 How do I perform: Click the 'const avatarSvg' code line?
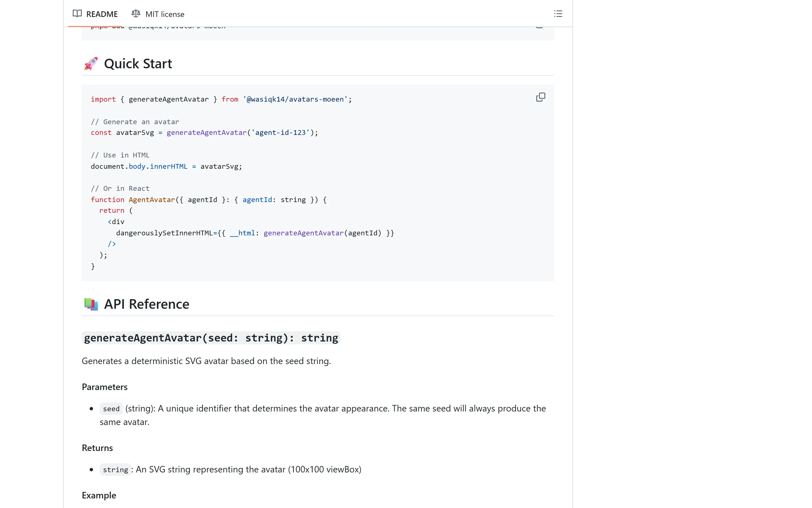point(204,133)
